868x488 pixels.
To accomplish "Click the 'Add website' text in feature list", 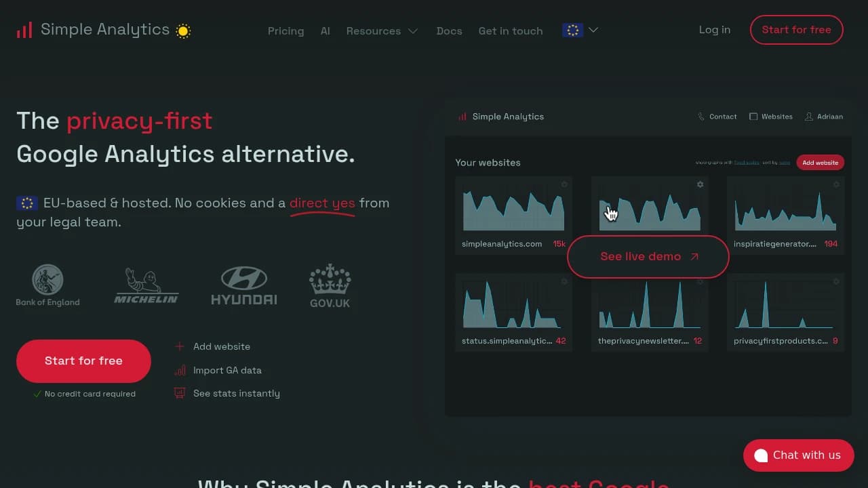I will 222,346.
